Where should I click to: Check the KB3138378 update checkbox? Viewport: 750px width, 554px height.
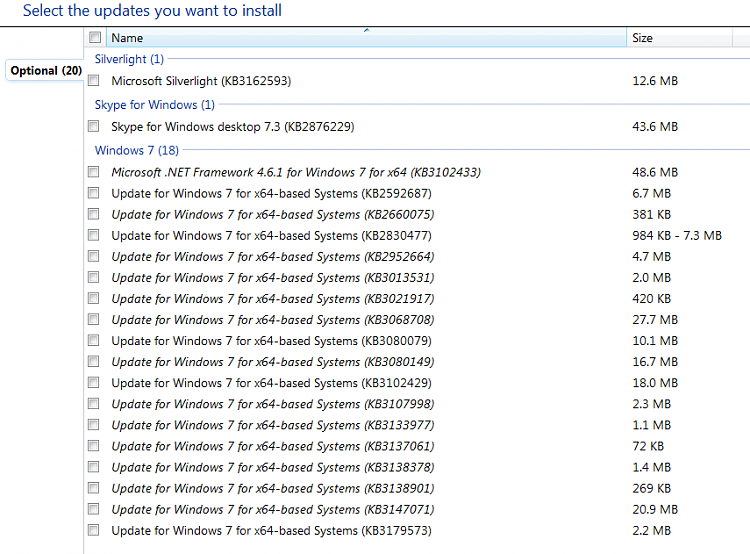pyautogui.click(x=94, y=466)
